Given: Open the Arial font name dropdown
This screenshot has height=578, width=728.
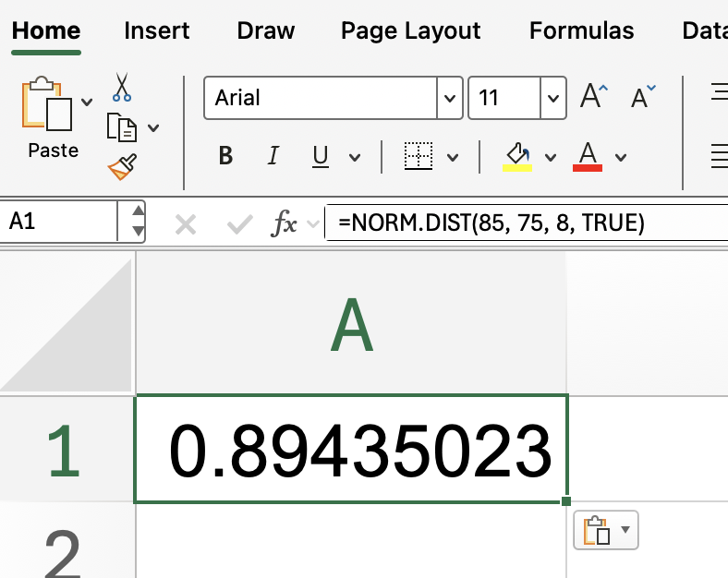Looking at the screenshot, I should (449, 98).
